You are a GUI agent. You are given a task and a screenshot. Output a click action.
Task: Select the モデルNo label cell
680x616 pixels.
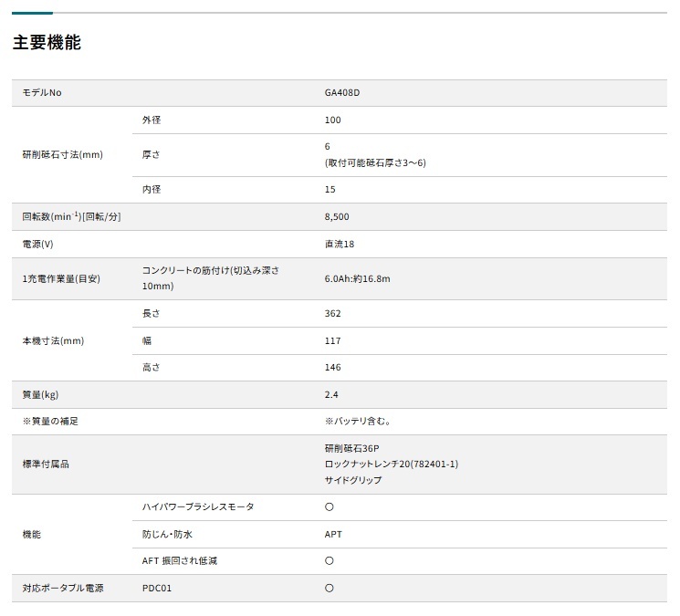click(x=42, y=93)
